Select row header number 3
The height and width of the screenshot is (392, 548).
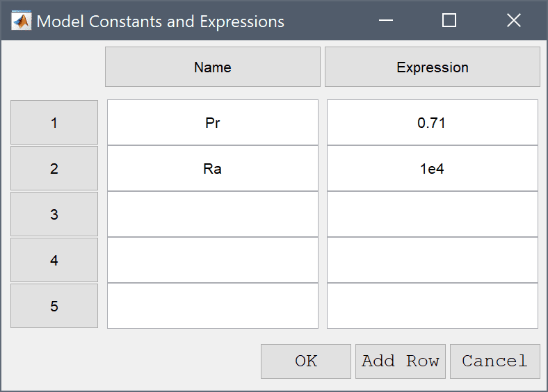[54, 214]
